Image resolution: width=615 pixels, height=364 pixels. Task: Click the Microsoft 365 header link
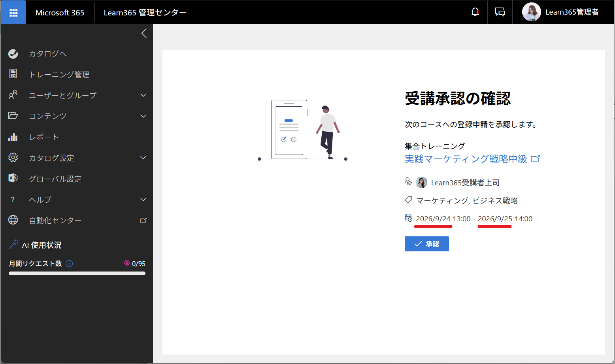pos(60,13)
